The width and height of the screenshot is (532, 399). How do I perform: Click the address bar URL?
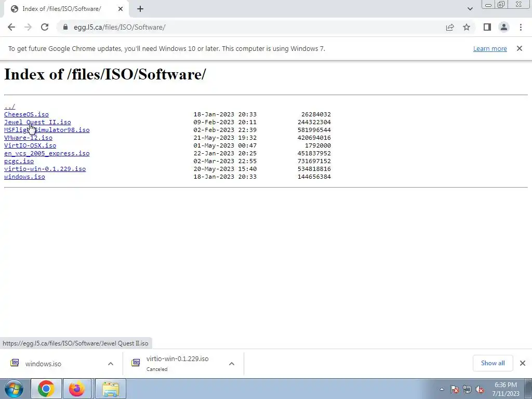pyautogui.click(x=119, y=27)
